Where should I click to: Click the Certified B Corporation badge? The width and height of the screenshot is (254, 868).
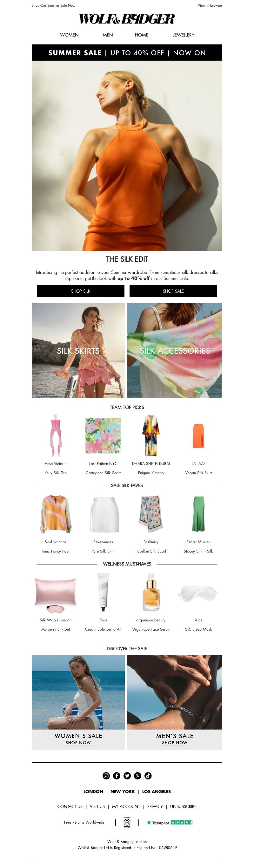click(127, 822)
